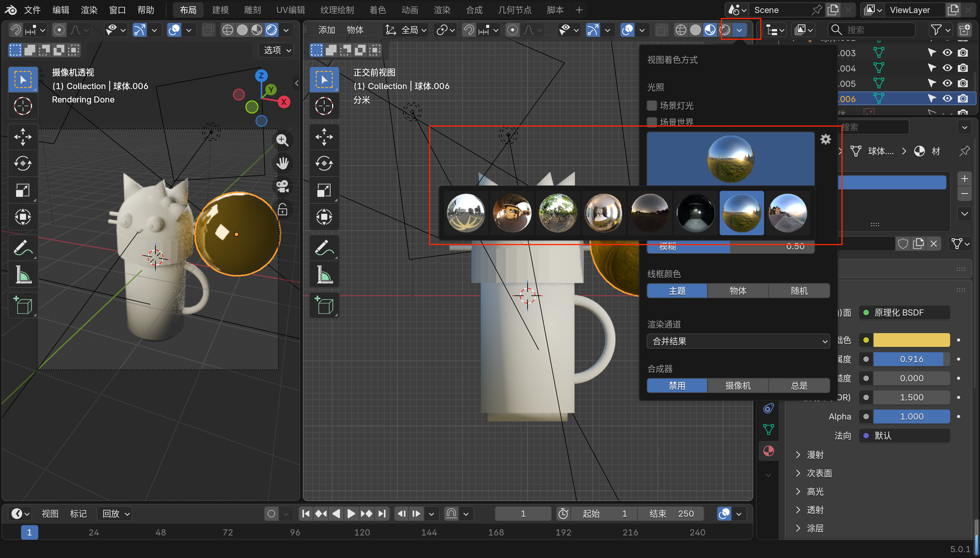Select the 3D cursor tool in left viewport
This screenshot has height=558, width=980.
pyautogui.click(x=23, y=106)
